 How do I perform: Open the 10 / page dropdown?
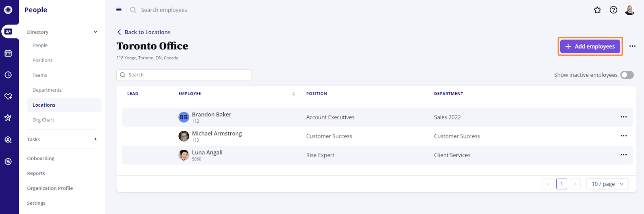click(607, 184)
